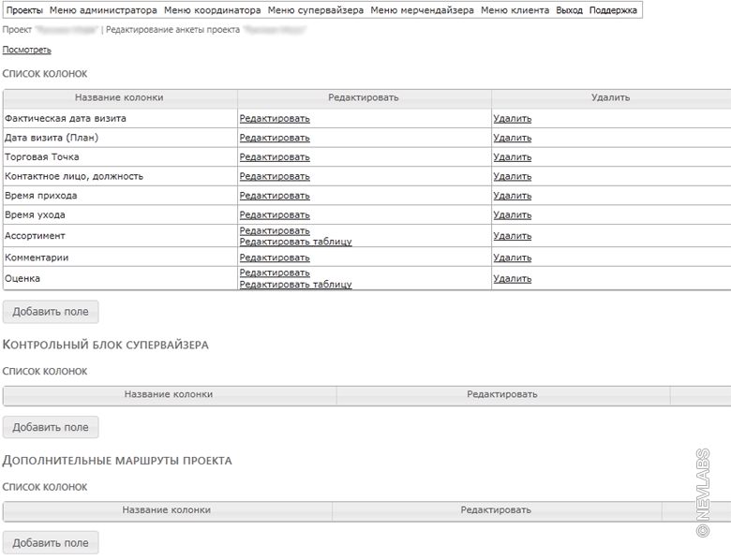Edit the Время прихода column

pyautogui.click(x=275, y=196)
